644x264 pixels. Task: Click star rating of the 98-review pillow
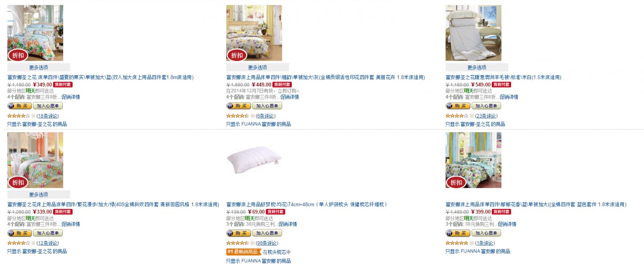237,243
